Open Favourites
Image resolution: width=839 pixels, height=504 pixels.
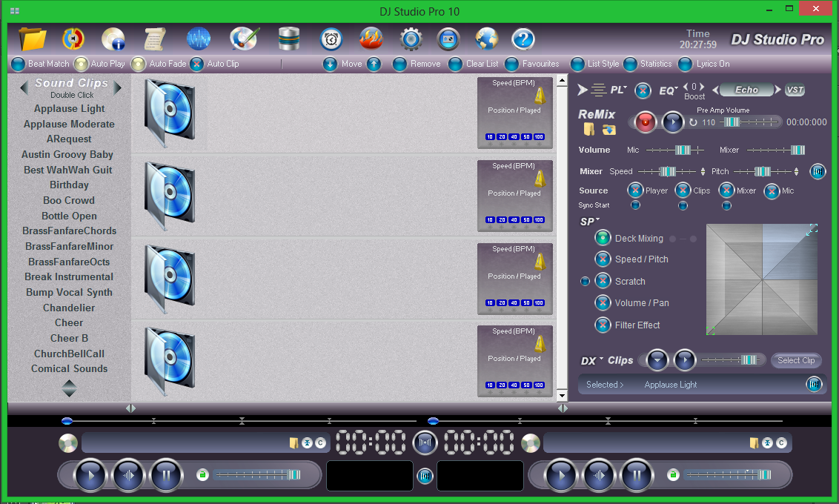[532, 64]
